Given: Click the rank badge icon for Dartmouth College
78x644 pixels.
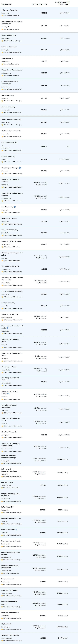Looking at the screenshot, I should pyautogui.click(x=2, y=224).
